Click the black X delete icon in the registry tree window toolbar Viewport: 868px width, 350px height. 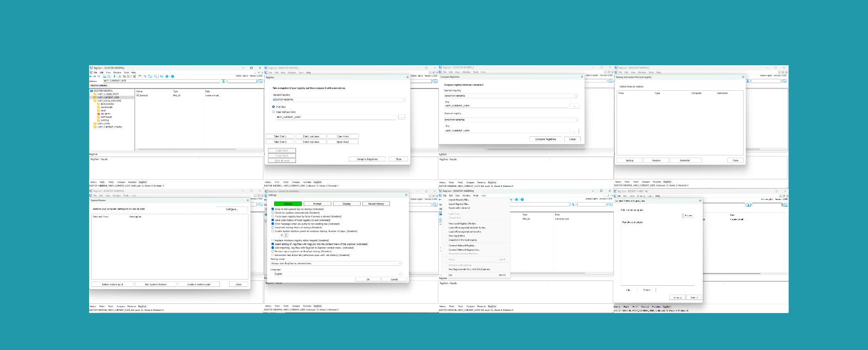tap(134, 76)
